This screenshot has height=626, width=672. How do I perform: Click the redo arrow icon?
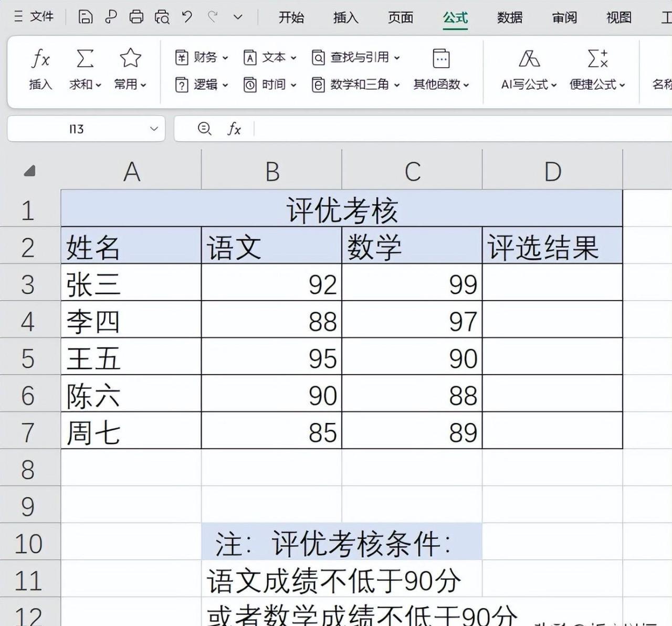point(213,17)
